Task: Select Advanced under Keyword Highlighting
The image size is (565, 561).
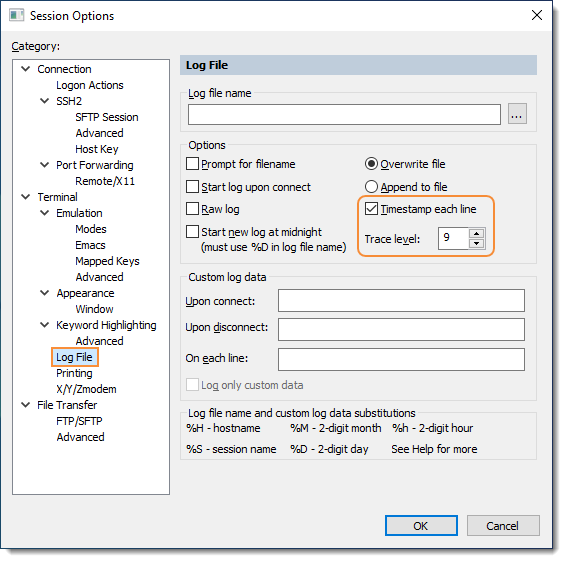Action: pos(99,341)
